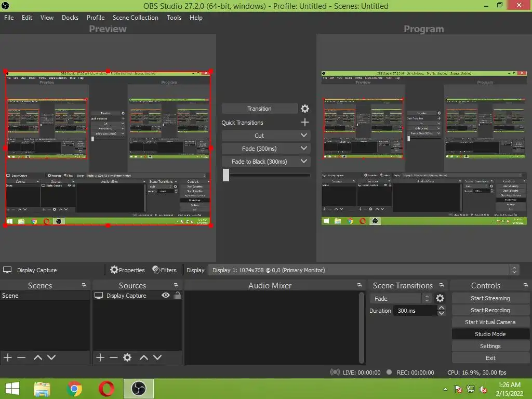The image size is (532, 399).
Task: Click the muted volume tray icon
Action: point(483,389)
